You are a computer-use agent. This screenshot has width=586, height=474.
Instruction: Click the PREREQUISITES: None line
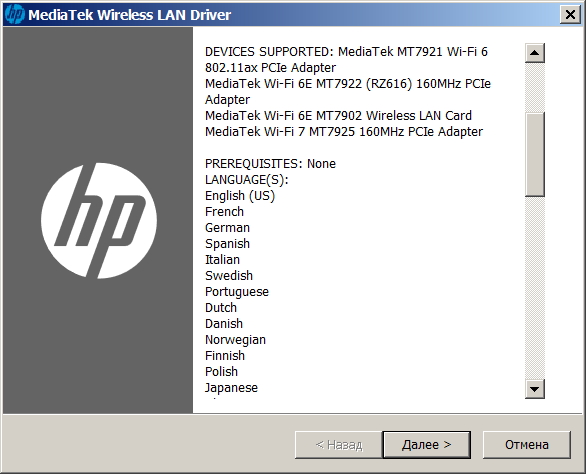click(x=270, y=164)
